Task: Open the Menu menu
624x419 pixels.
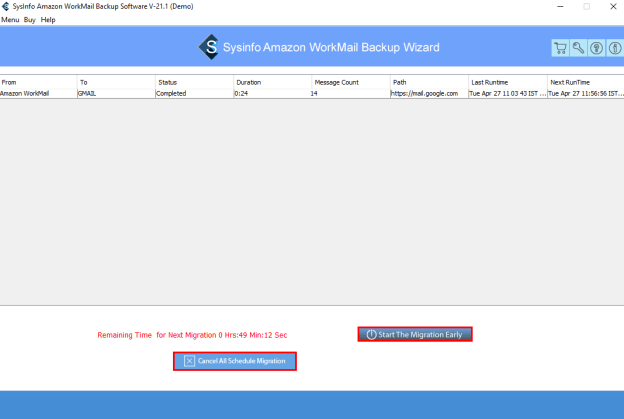Action: 10,20
